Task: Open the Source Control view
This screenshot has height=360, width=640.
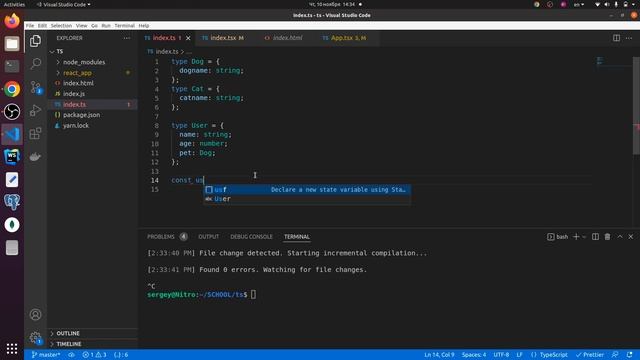Action: pyautogui.click(x=36, y=87)
